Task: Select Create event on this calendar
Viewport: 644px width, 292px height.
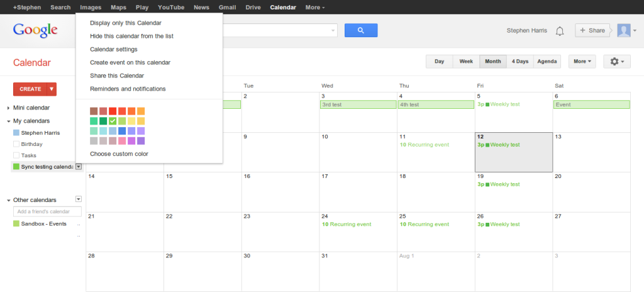Action: pos(130,62)
